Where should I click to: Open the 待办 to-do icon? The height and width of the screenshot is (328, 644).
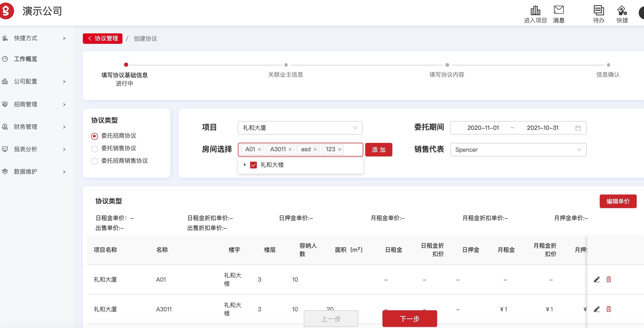pyautogui.click(x=598, y=11)
